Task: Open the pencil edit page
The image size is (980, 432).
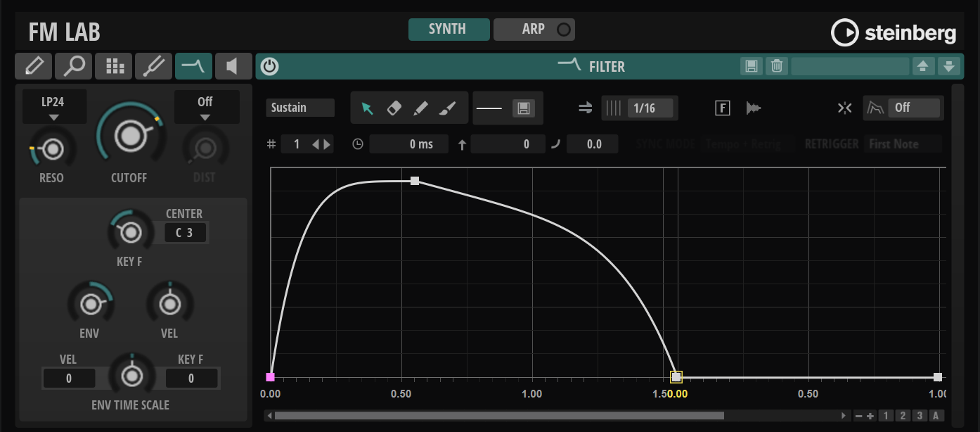Action: pyautogui.click(x=33, y=66)
